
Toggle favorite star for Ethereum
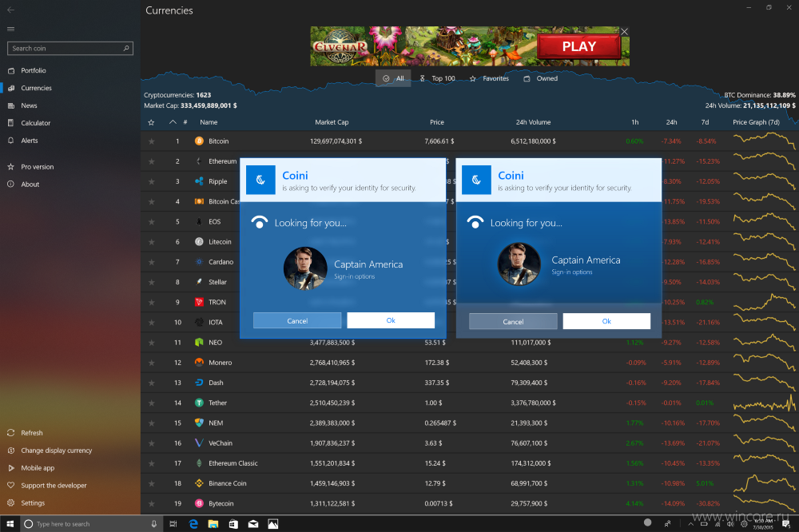(151, 161)
